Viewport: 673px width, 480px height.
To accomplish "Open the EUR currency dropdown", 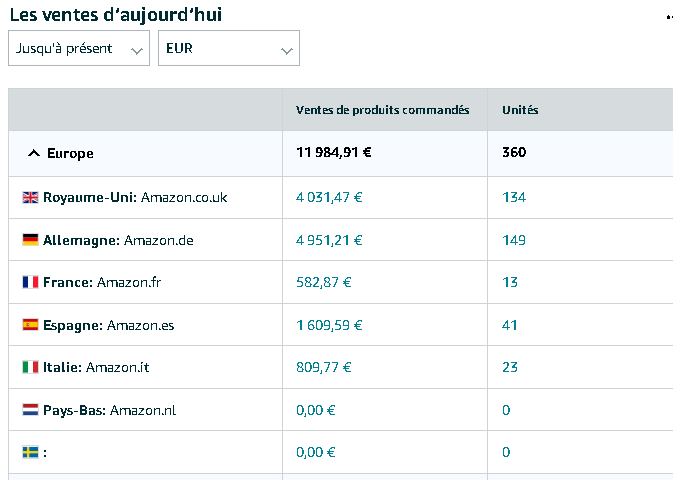I will pos(229,48).
